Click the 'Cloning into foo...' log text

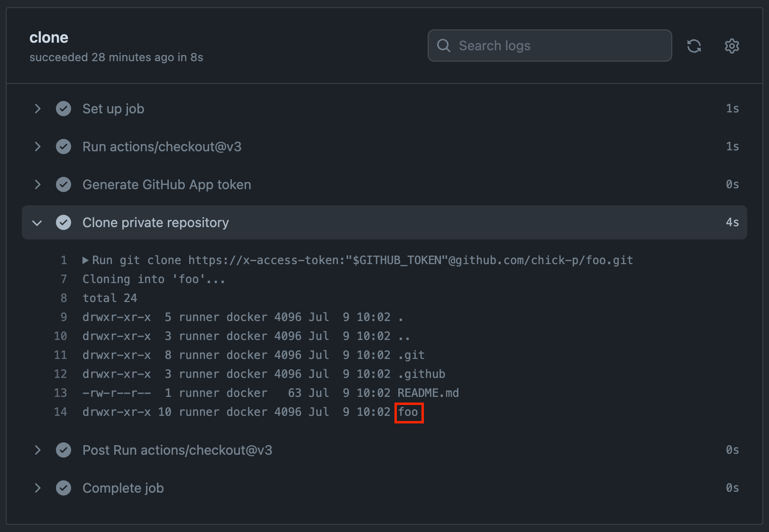coord(154,279)
